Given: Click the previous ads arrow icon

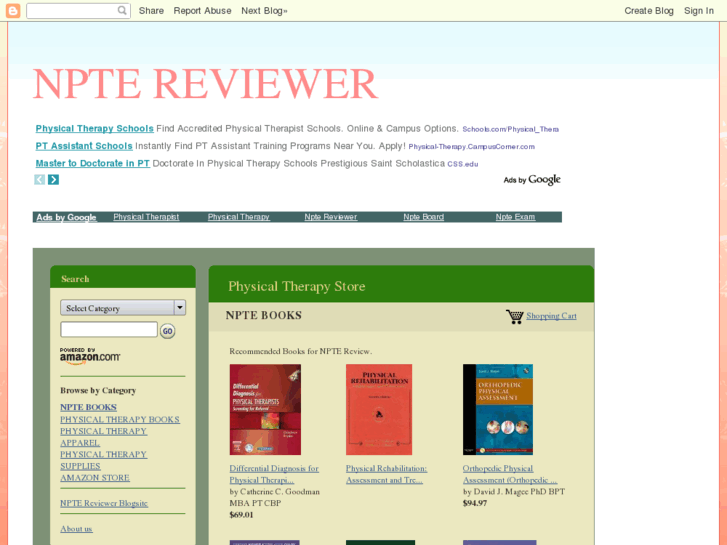Looking at the screenshot, I should point(39,180).
